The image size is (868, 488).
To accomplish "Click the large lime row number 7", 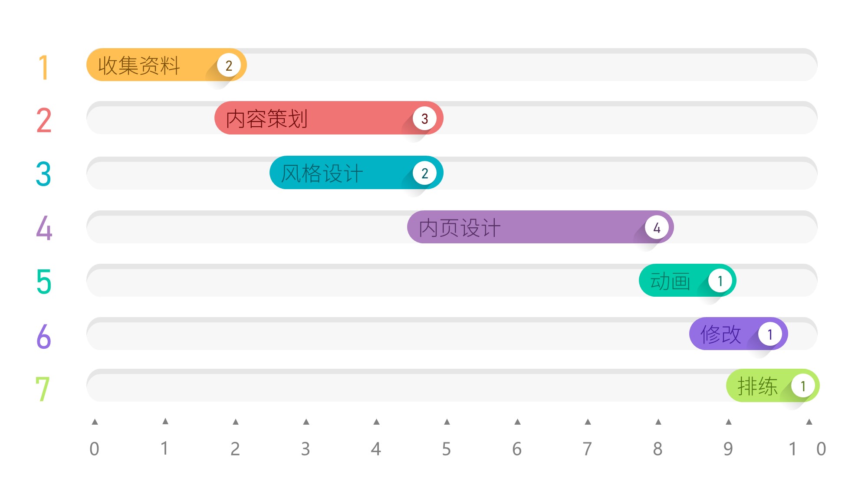I will click(x=43, y=389).
